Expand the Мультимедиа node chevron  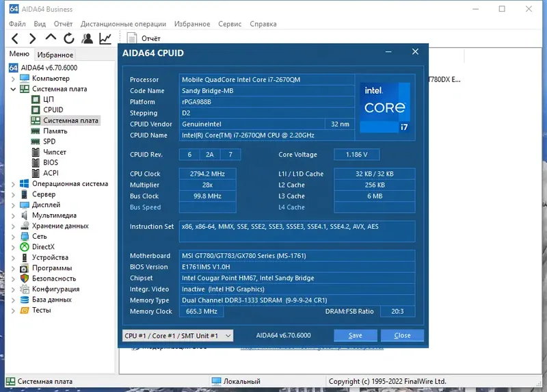(x=13, y=216)
